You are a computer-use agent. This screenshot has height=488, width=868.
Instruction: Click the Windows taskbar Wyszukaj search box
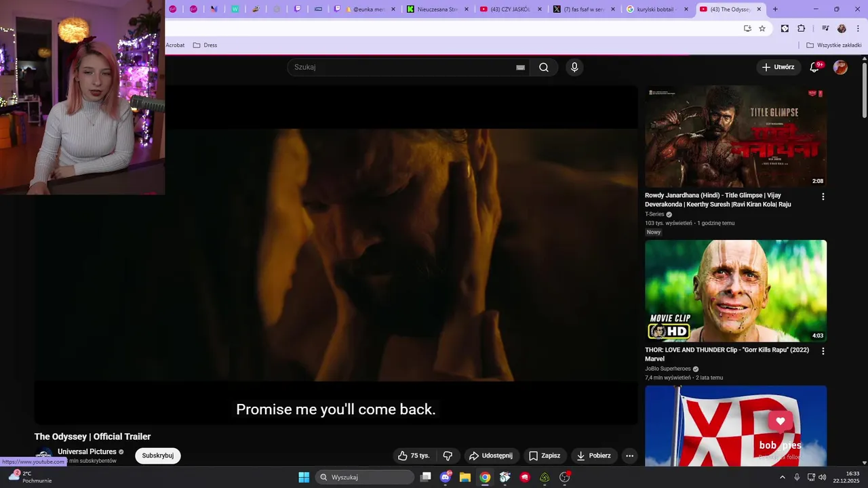[x=365, y=477]
